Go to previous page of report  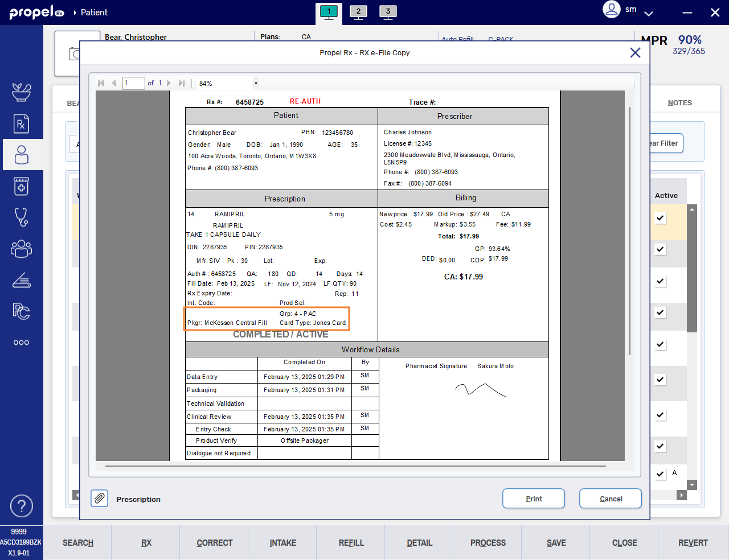click(x=114, y=83)
